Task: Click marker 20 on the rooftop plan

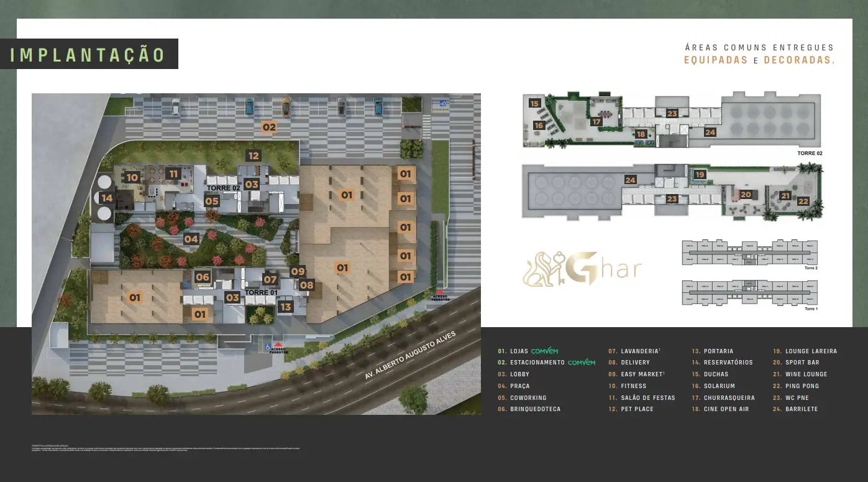Action: (746, 195)
